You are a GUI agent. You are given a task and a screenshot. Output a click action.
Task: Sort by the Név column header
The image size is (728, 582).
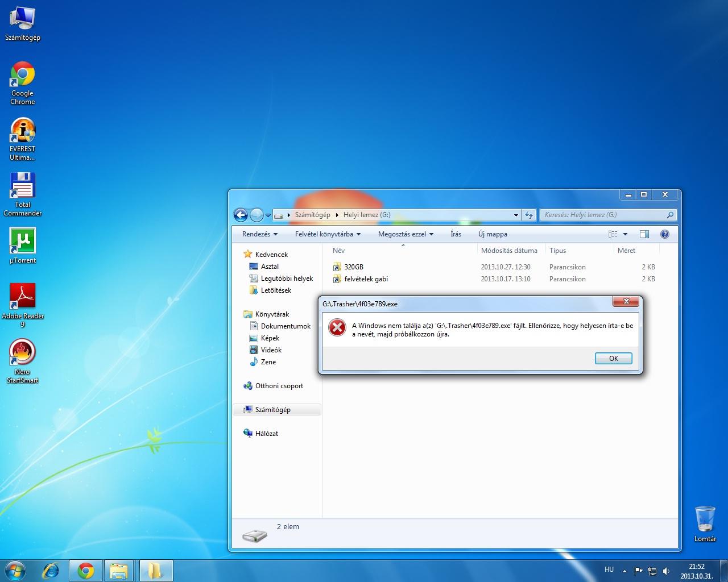(403, 251)
